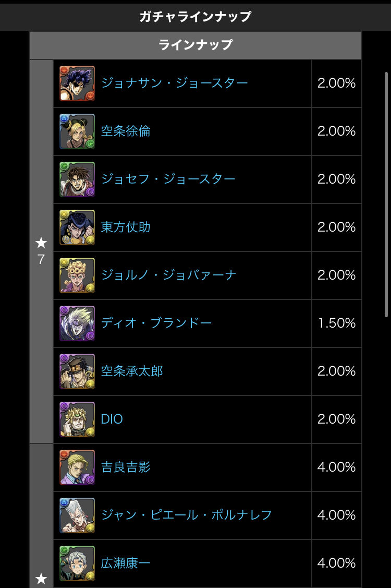Tap 東方仗助 character icon
The image size is (391, 588).
[x=77, y=227]
